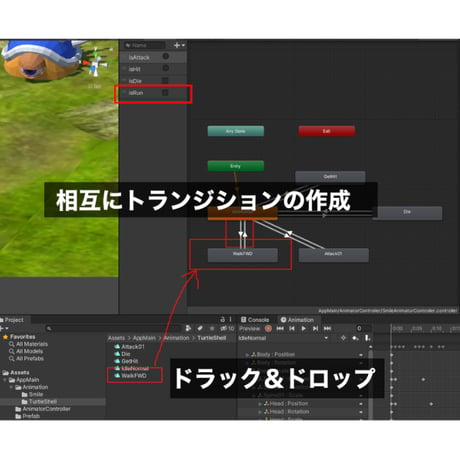Viewport: 460px width, 460px height.
Task: Click the Search by Type icon
Action: (188, 328)
